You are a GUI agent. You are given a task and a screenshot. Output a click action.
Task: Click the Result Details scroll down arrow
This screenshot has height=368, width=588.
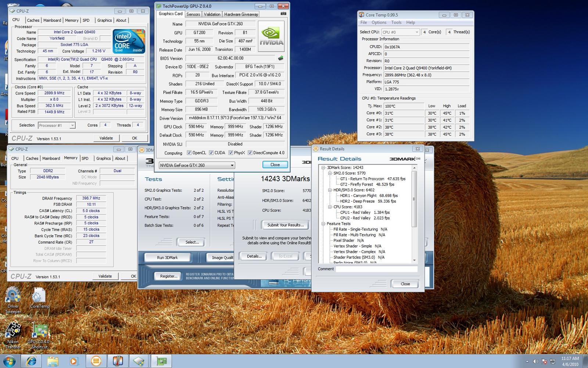pos(414,260)
